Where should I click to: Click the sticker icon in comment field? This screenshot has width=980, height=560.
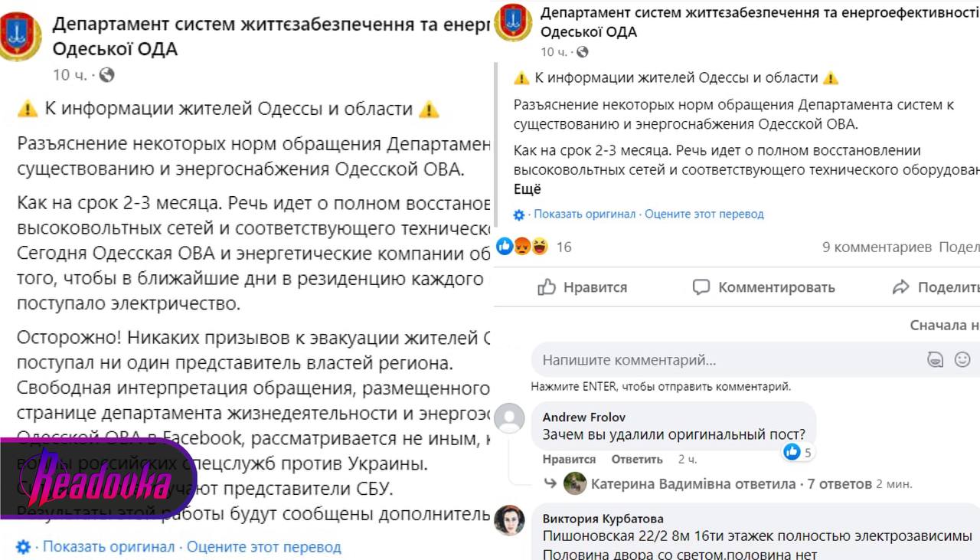(935, 359)
